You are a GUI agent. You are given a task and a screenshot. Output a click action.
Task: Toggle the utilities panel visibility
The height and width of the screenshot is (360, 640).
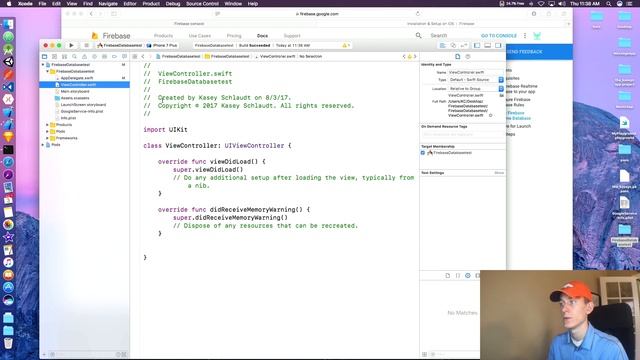pos(498,45)
